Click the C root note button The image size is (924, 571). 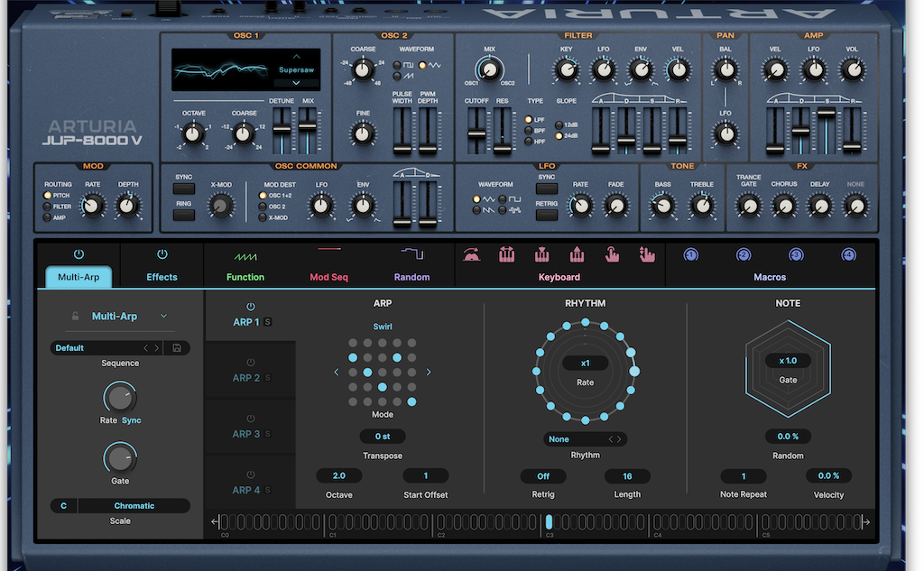click(64, 505)
